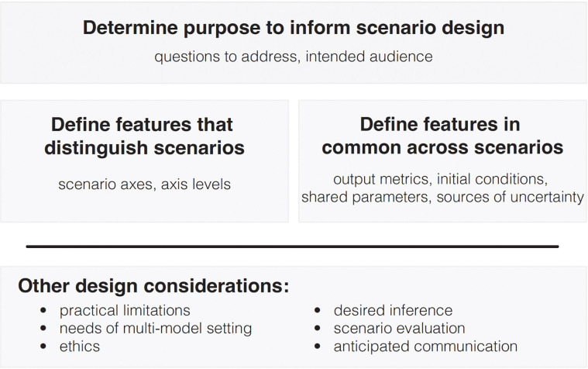Click the black horizontal divider line
Screen dimensions: 588x369
tap(293, 247)
